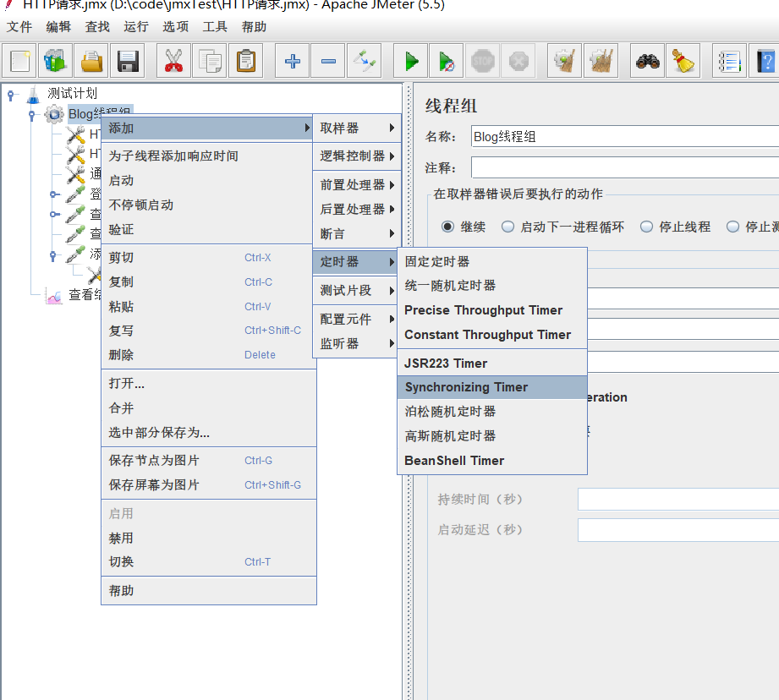Open 断言 submenu
The image size is (779, 700).
pos(357,233)
